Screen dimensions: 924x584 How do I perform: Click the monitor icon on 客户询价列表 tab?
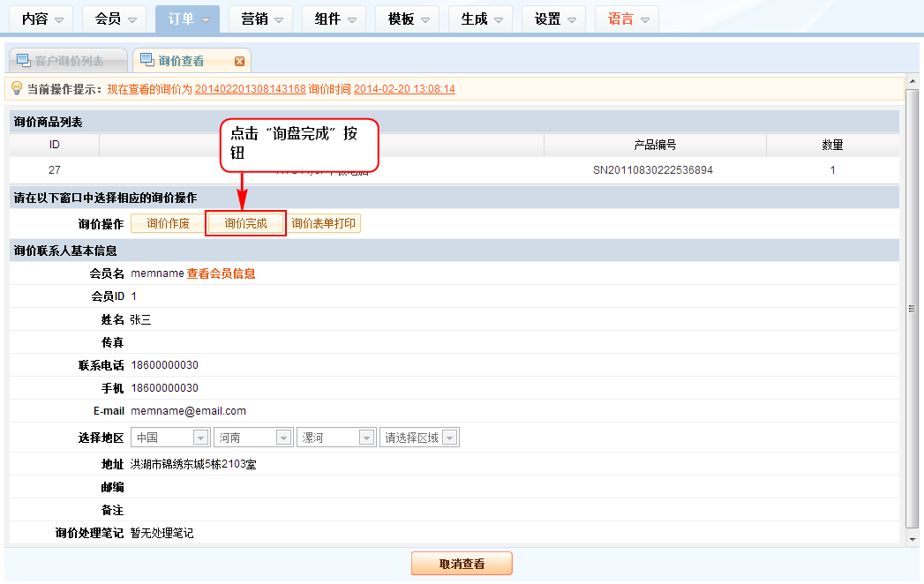[23, 60]
